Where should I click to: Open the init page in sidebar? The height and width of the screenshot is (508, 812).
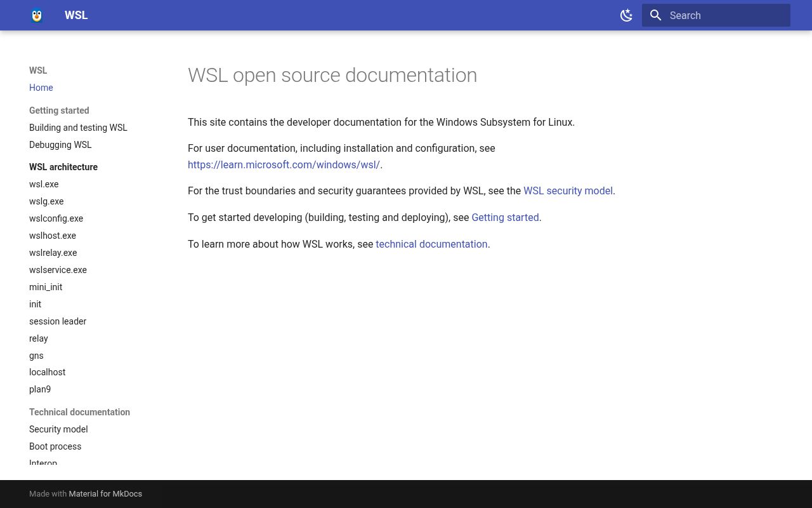tap(35, 304)
